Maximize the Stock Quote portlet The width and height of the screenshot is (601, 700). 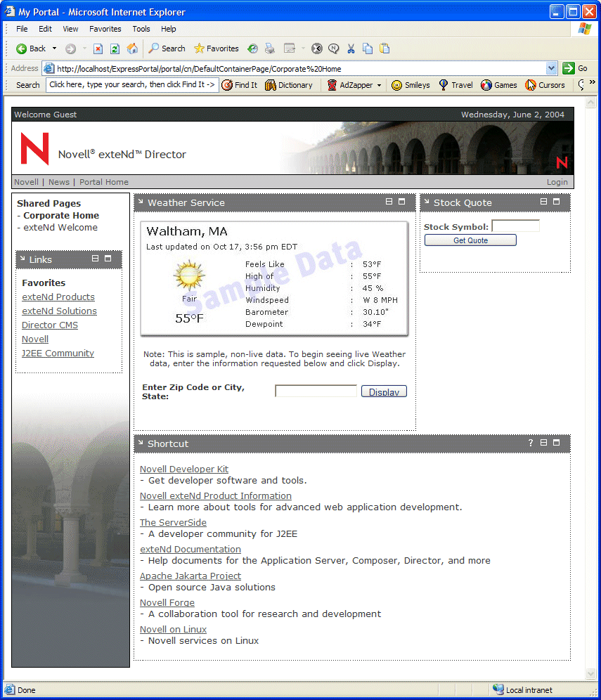point(556,202)
